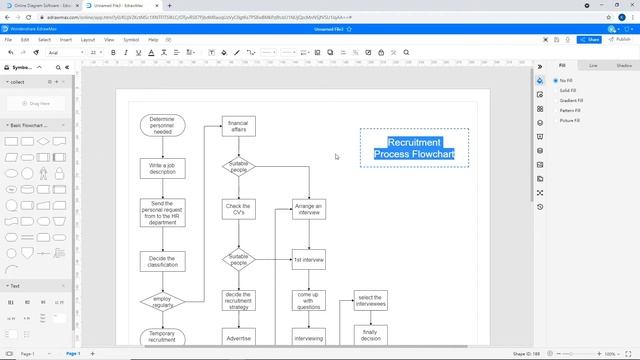Select the Picture Fill radio option
Viewport: 640px width, 360px height.
(556, 121)
